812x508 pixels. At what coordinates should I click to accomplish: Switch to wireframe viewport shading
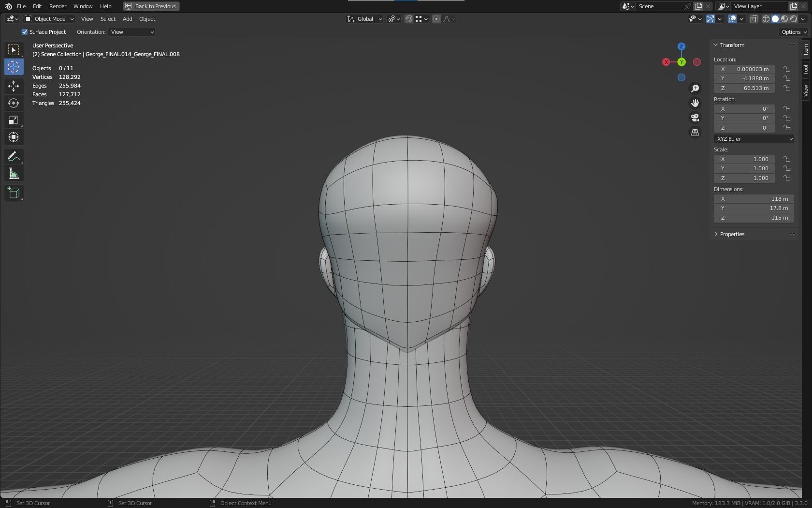[x=766, y=19]
